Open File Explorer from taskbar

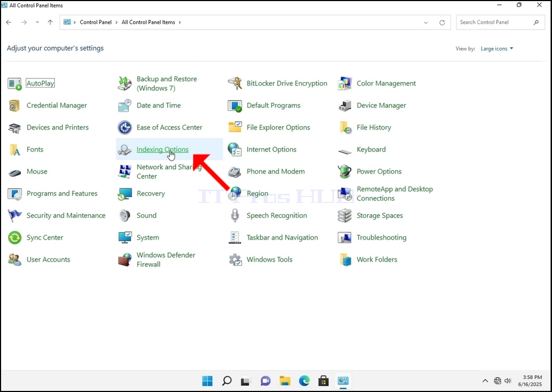tap(285, 381)
